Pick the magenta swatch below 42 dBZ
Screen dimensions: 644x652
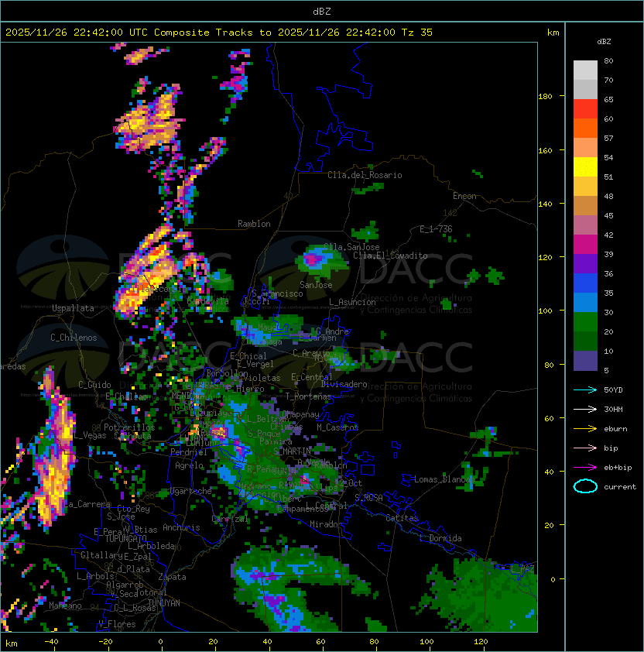(x=585, y=245)
